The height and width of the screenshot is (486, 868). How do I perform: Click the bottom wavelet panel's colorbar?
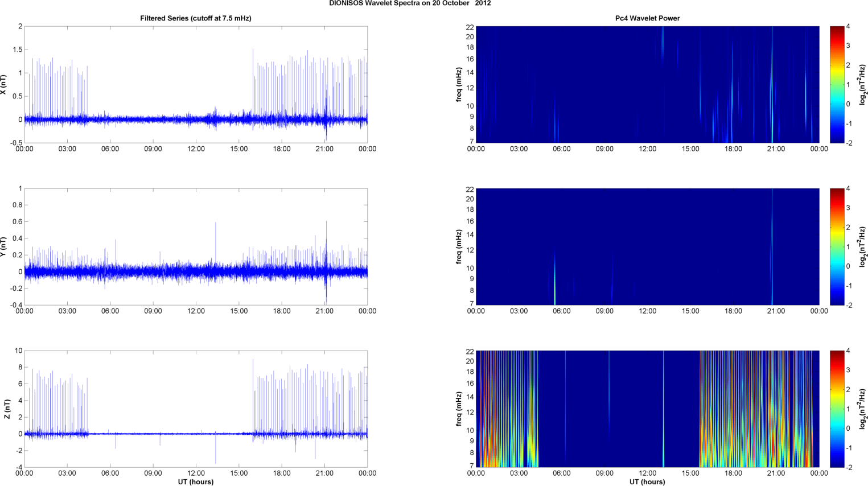click(837, 409)
